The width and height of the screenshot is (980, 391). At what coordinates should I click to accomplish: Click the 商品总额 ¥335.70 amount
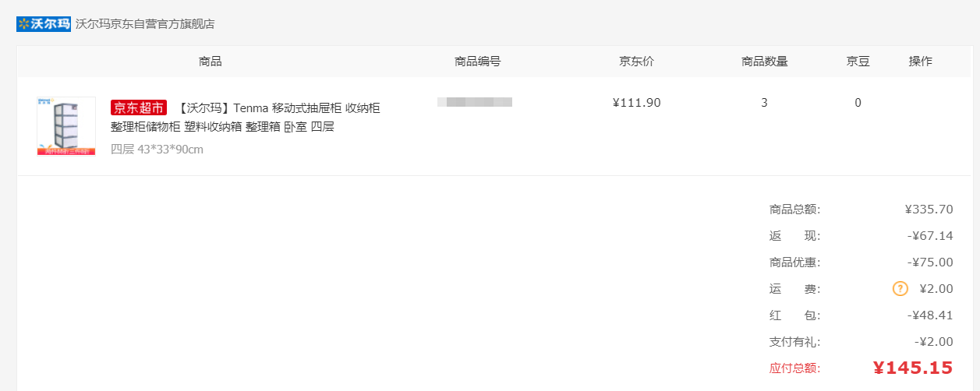pos(929,210)
